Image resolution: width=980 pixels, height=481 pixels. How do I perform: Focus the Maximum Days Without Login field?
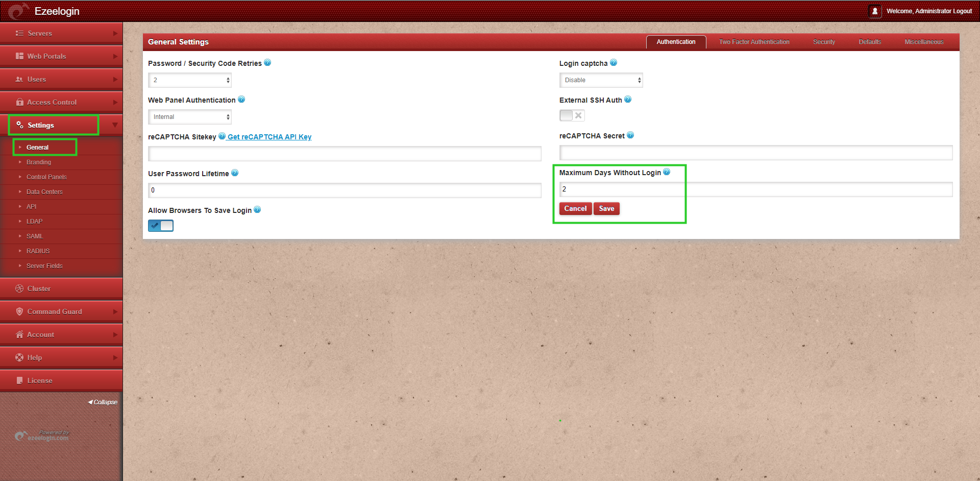tap(756, 189)
